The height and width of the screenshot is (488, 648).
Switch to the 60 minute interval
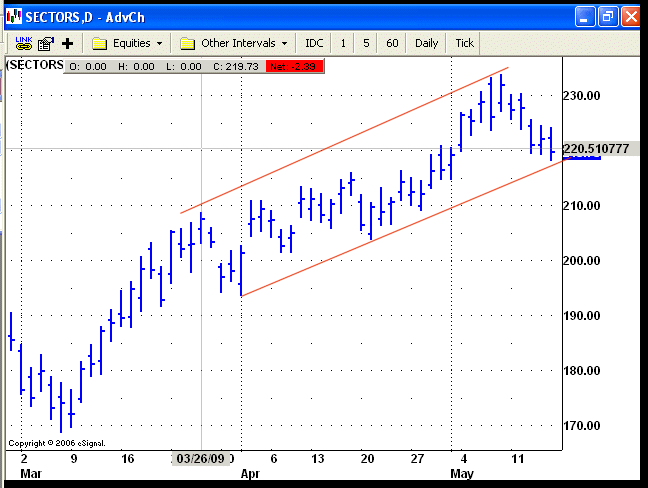392,43
